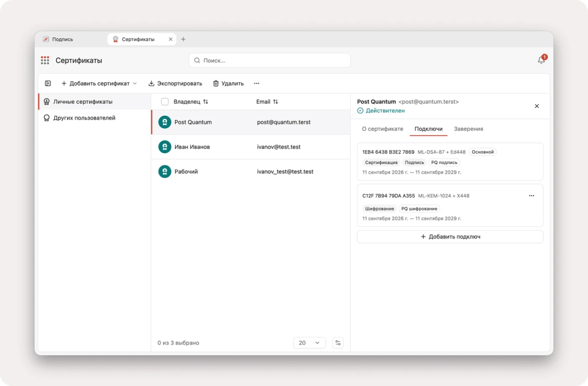
Task: Click the PQ шифрование tag
Action: point(419,209)
